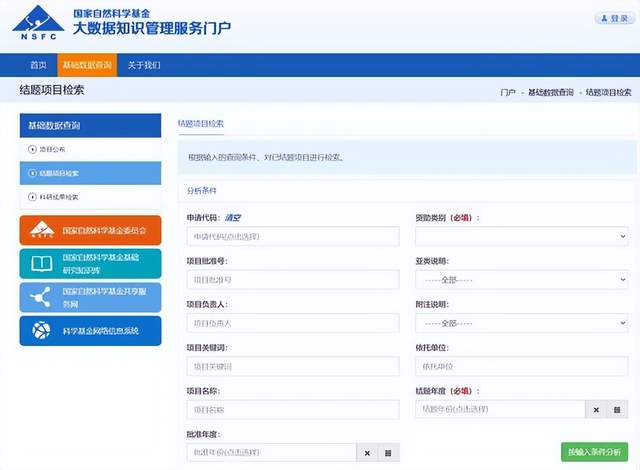Expand the 资助类别 required dropdown
The image size is (640, 470).
click(522, 236)
